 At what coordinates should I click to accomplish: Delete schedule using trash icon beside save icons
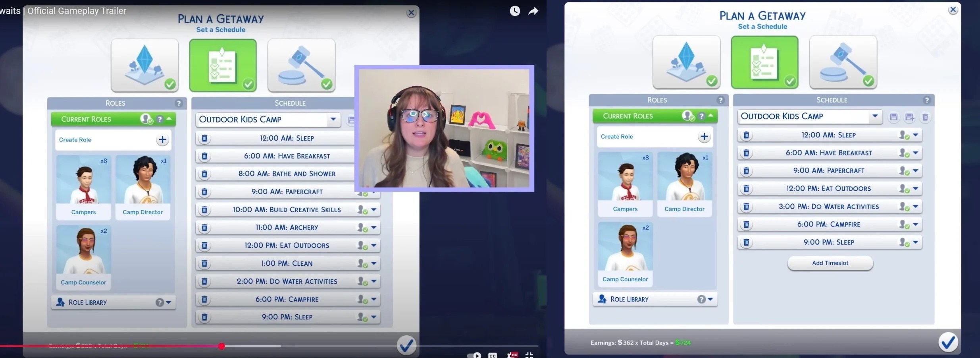pos(925,117)
